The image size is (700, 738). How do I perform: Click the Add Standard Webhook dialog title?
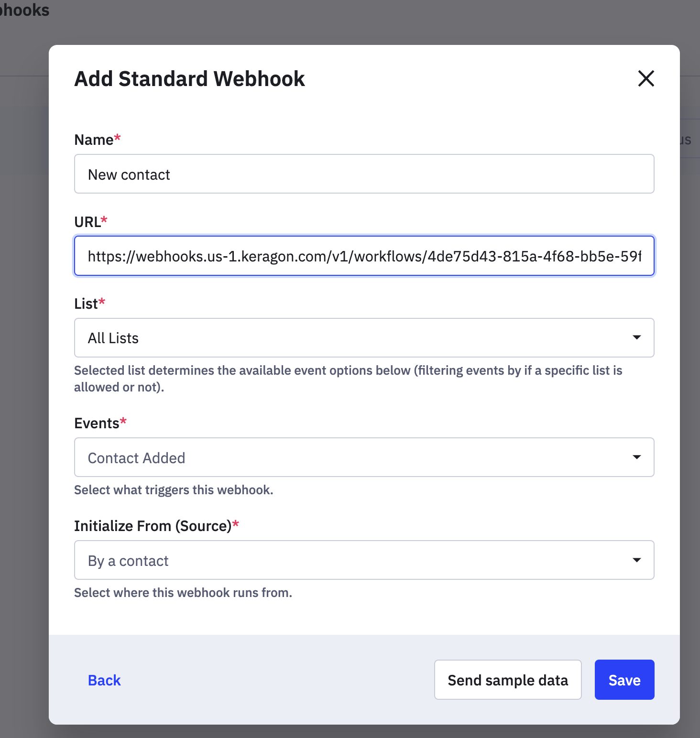pos(189,79)
